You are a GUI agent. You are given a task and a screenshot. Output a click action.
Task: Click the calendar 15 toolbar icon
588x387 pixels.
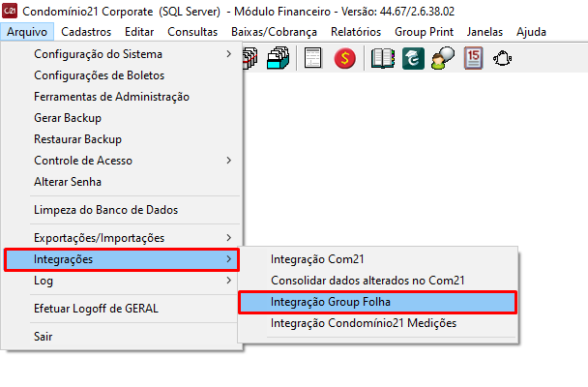pyautogui.click(x=473, y=58)
